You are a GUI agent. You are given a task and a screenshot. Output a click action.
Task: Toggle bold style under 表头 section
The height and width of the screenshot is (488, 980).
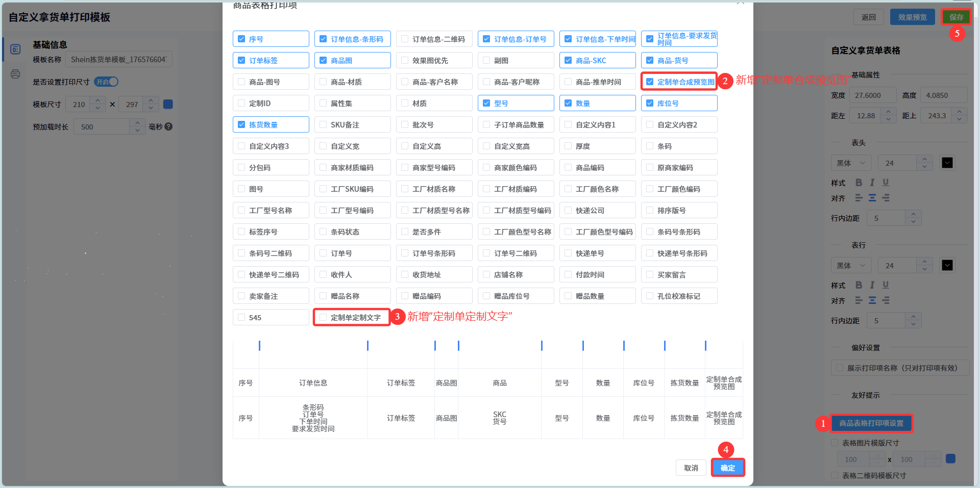[859, 183]
